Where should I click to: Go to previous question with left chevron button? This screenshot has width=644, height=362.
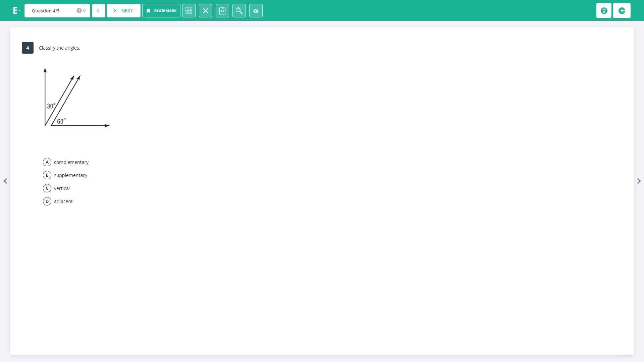[98, 11]
